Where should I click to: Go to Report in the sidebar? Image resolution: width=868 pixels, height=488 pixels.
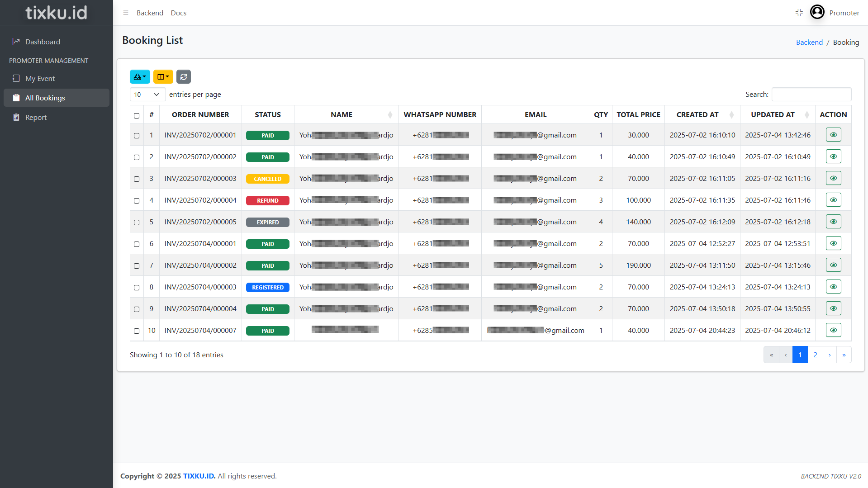[36, 117]
